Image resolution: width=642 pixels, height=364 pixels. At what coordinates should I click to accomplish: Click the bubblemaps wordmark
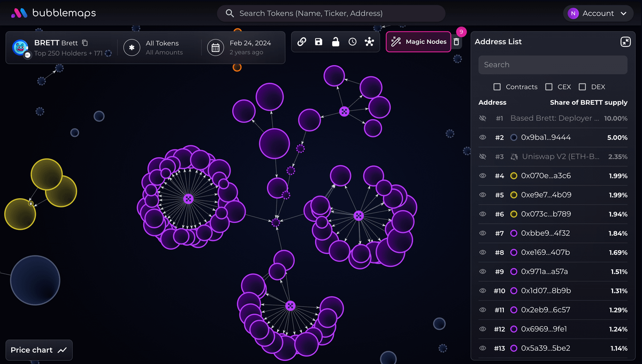coord(64,13)
